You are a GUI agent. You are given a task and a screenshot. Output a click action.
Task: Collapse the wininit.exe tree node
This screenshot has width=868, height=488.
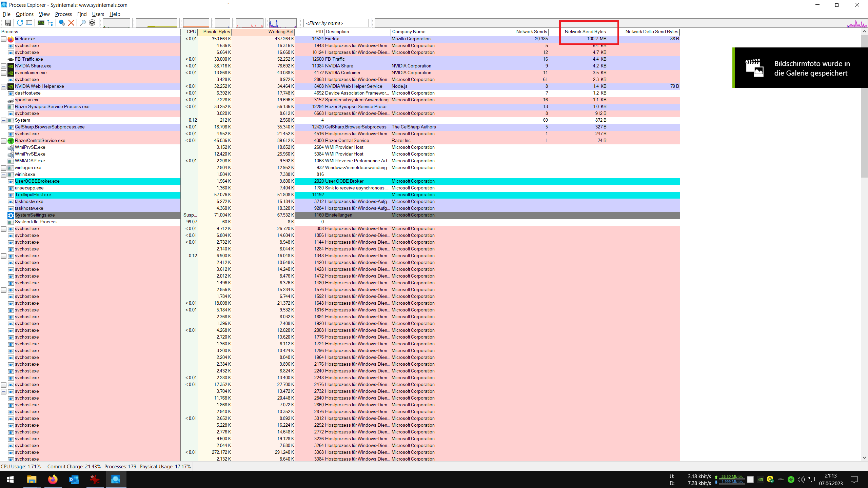click(x=3, y=175)
